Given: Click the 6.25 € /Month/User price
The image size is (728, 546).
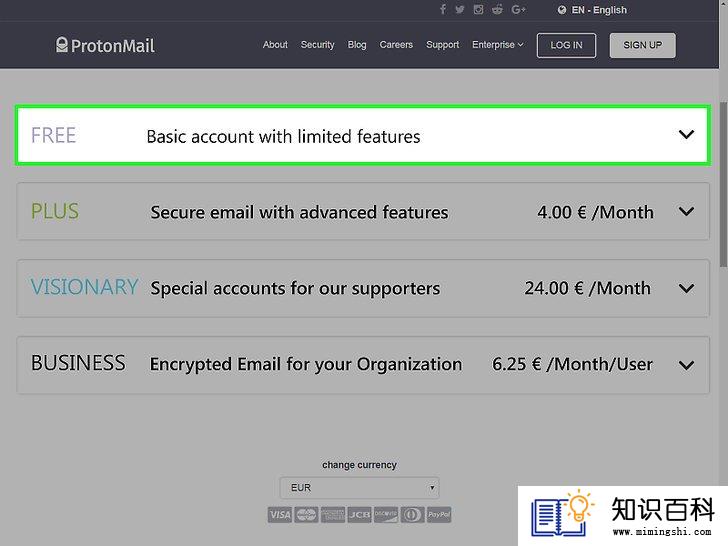Looking at the screenshot, I should coord(572,364).
